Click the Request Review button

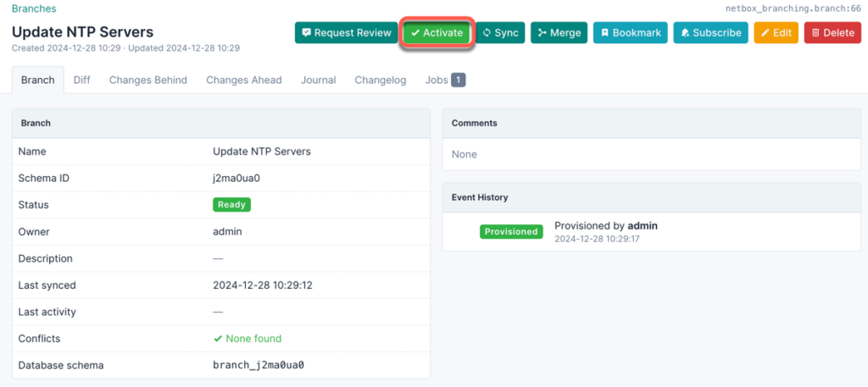(x=346, y=33)
